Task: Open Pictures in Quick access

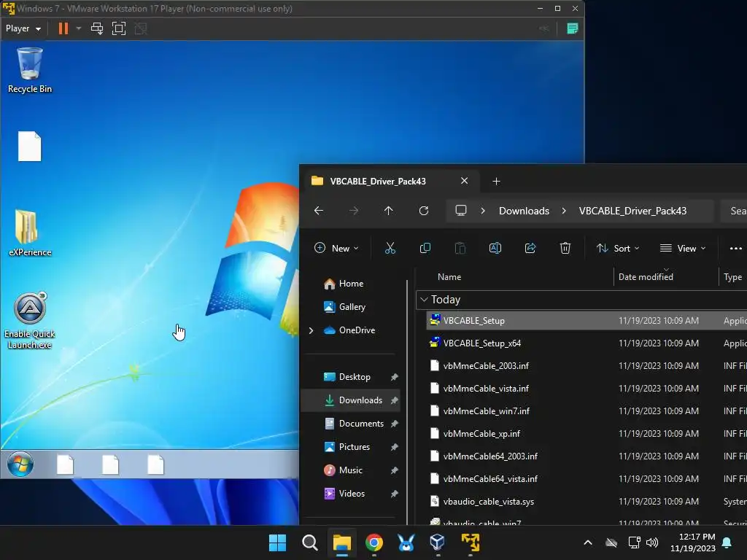Action: (354, 447)
